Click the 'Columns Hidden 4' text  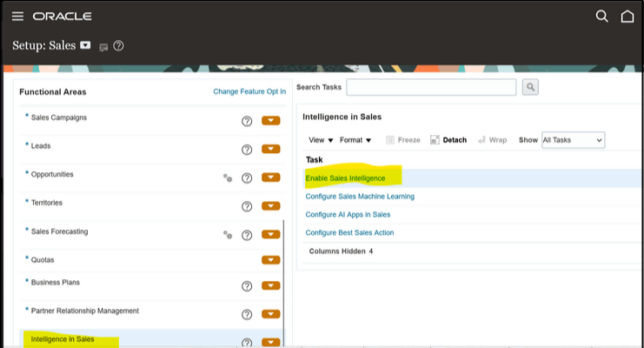[x=341, y=251]
